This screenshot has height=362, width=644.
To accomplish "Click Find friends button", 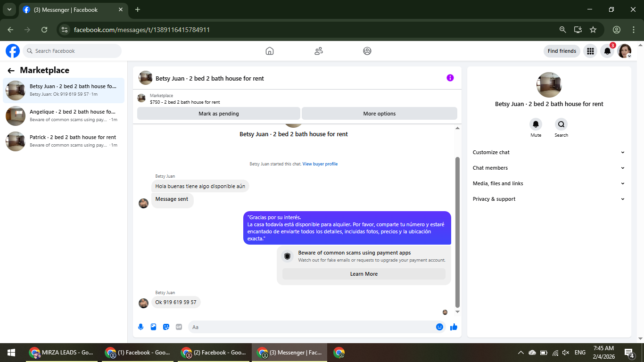I will coord(562,51).
